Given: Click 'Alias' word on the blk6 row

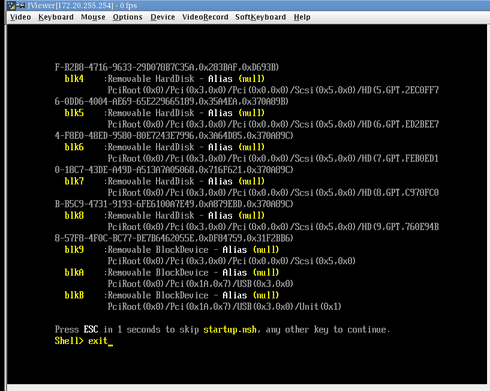Looking at the screenshot, I should pyautogui.click(x=220, y=147).
